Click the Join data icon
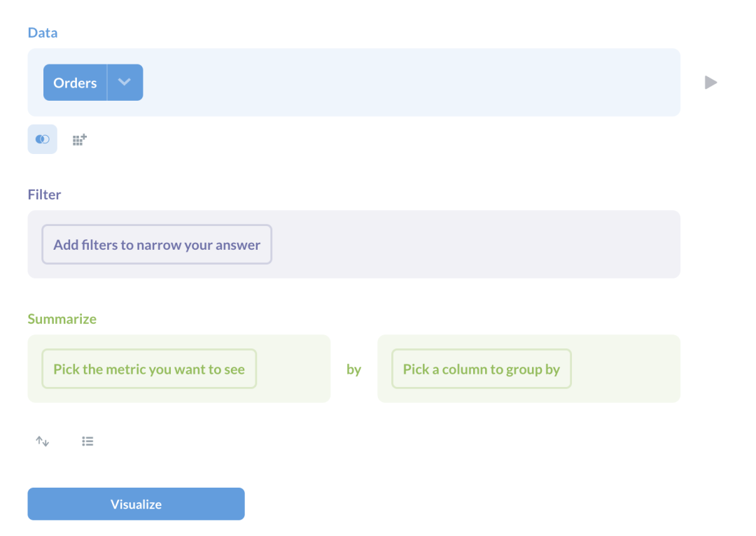756x536 pixels. [42, 139]
